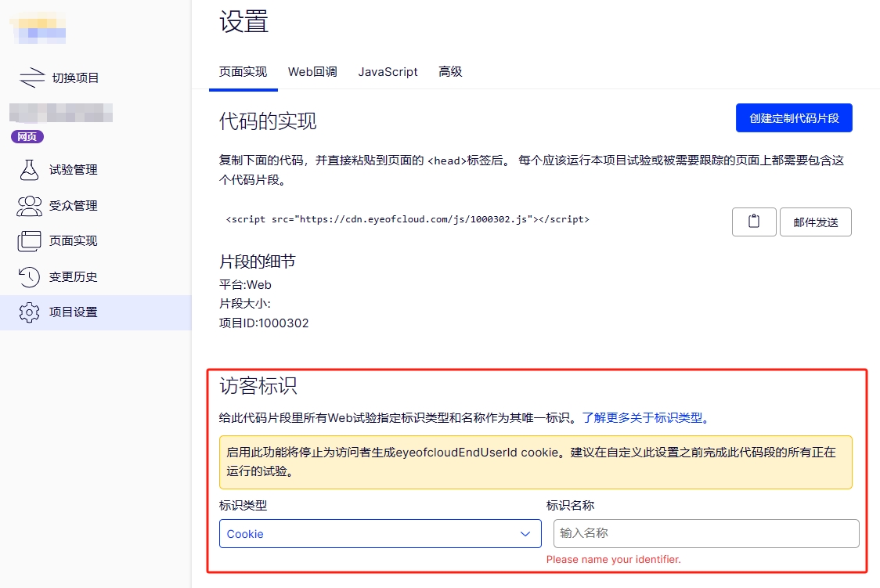
Task: Click the 项目ID:1000302 text
Action: (x=264, y=323)
